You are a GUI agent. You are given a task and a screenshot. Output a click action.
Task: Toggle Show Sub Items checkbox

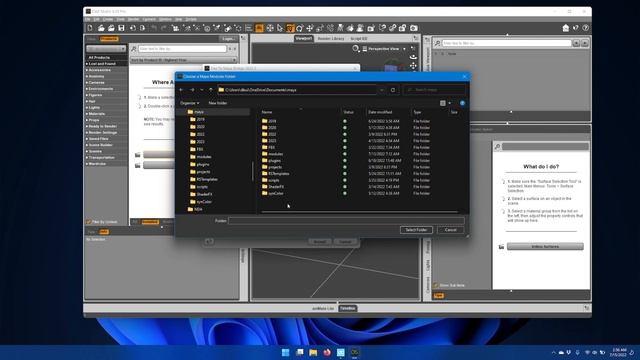(x=436, y=285)
